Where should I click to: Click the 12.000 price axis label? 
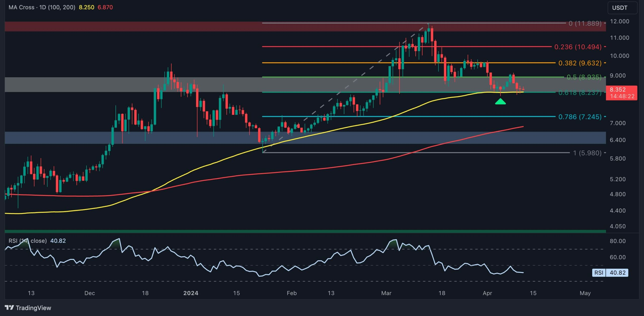coord(620,21)
